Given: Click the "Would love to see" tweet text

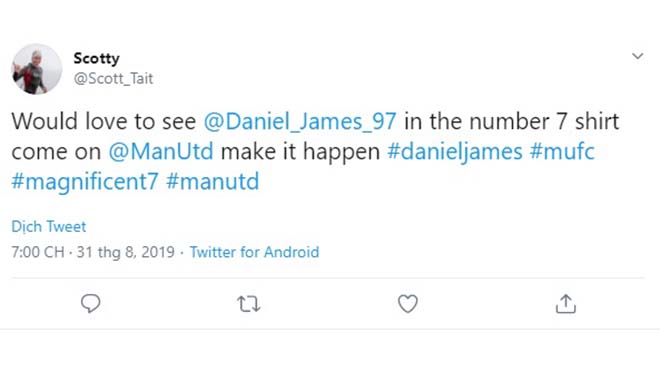Looking at the screenshot, I should pyautogui.click(x=104, y=121).
